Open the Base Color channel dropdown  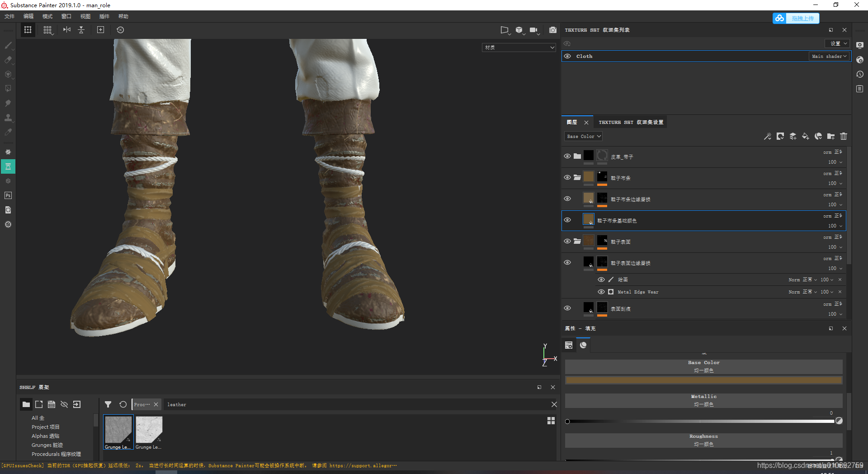[584, 136]
